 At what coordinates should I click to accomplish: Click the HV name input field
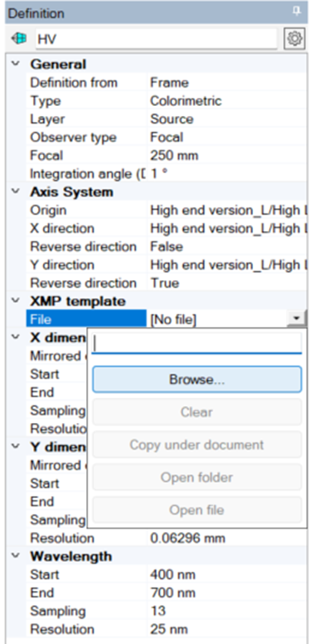pyautogui.click(x=156, y=39)
